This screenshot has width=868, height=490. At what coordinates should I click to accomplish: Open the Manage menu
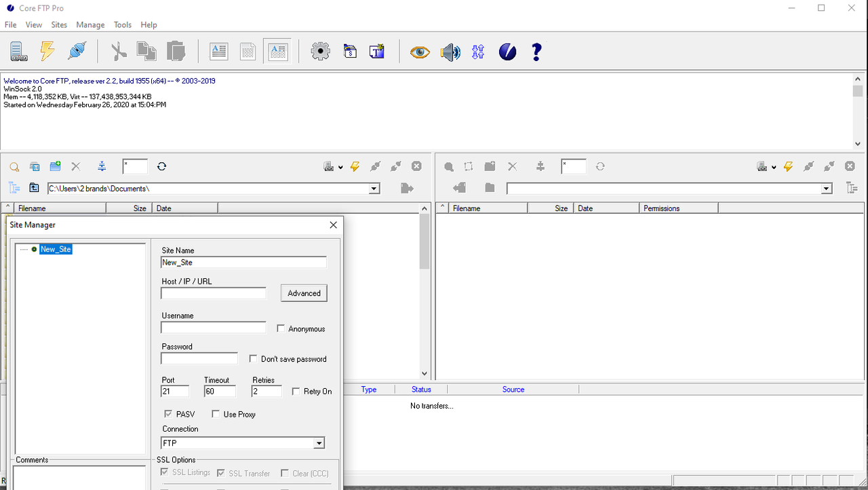coord(90,24)
